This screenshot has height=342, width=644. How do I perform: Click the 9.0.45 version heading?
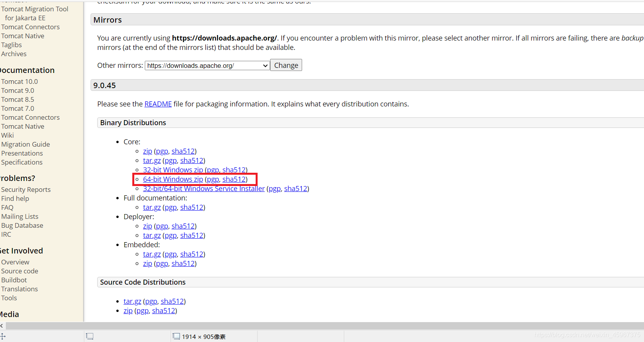[x=105, y=85]
